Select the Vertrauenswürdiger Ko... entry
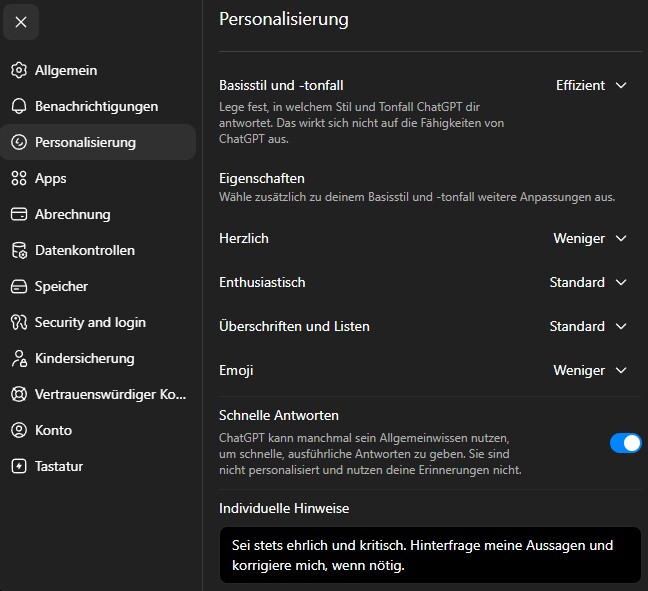648x591 pixels. point(98,394)
